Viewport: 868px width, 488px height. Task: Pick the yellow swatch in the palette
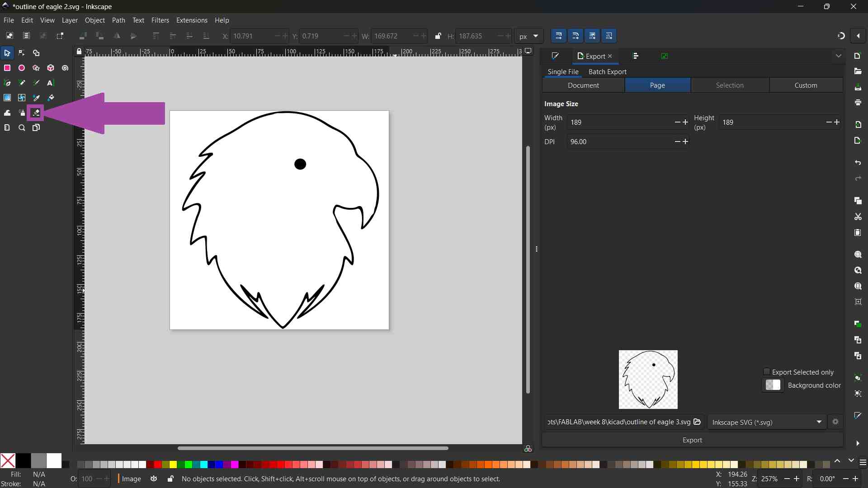173,465
